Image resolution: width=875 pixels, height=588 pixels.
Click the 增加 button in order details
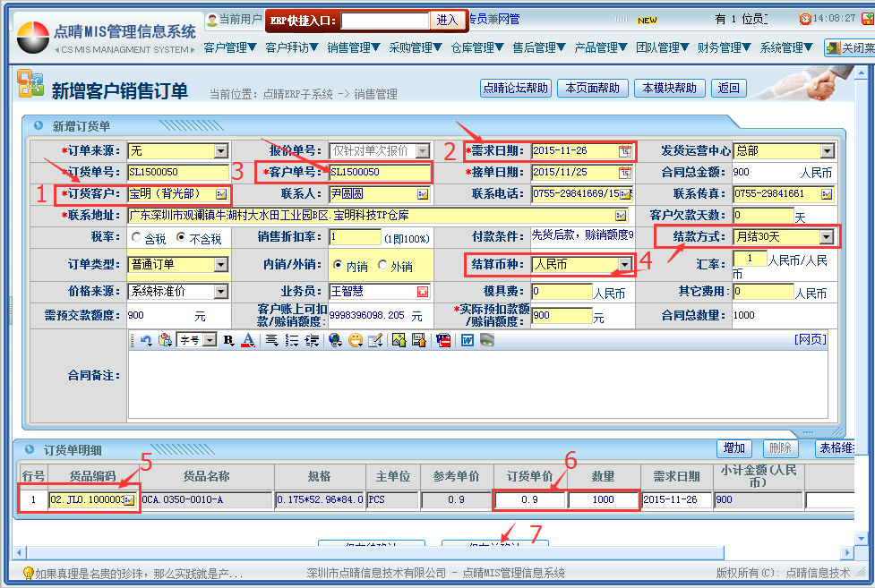(x=734, y=448)
